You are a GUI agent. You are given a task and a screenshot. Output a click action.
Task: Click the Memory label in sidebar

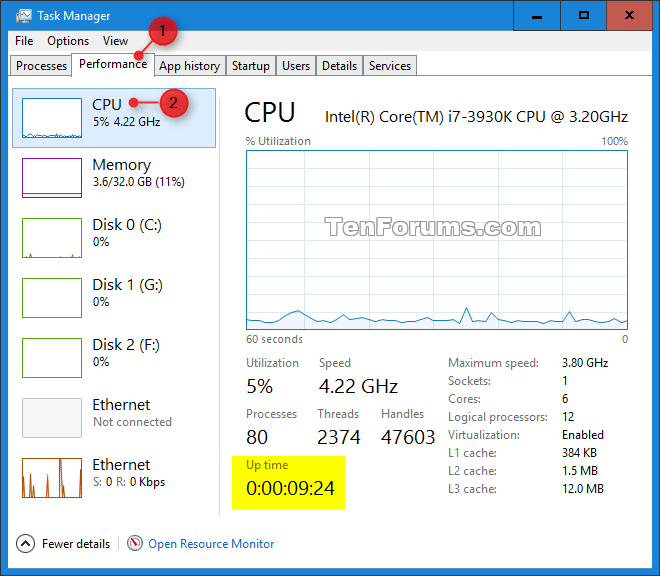pyautogui.click(x=122, y=165)
